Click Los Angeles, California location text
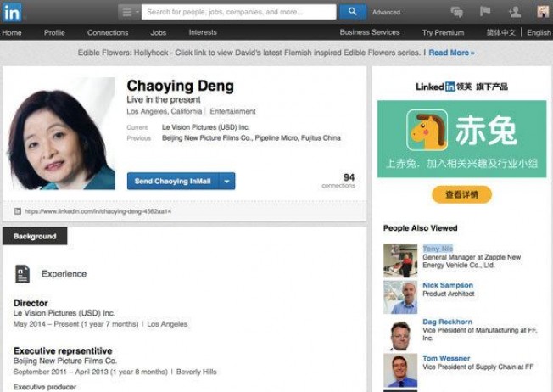Viewport: 553px width, 392px height. pos(165,111)
